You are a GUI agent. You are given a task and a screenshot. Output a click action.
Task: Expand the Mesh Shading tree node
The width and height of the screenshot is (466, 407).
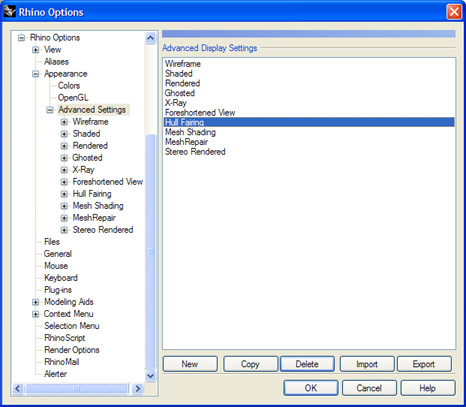(64, 206)
